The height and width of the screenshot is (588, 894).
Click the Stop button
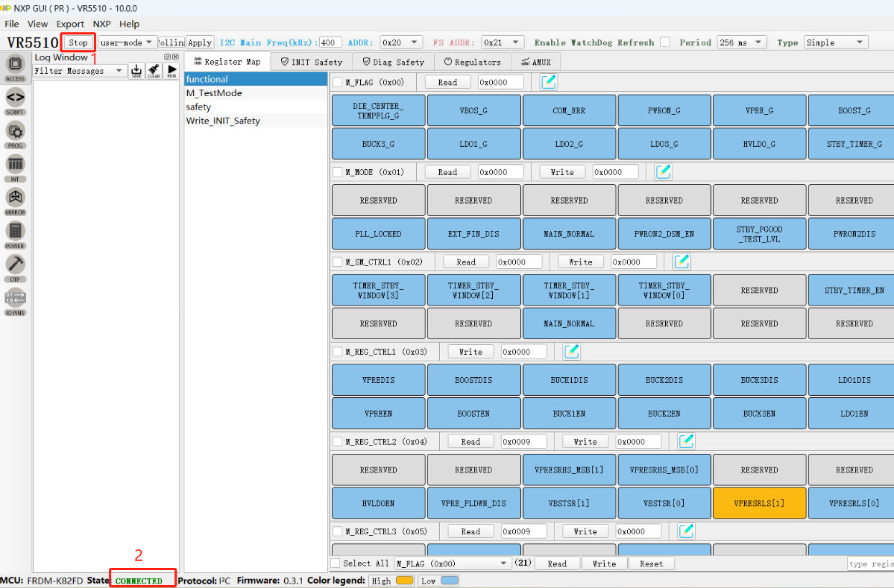(78, 42)
